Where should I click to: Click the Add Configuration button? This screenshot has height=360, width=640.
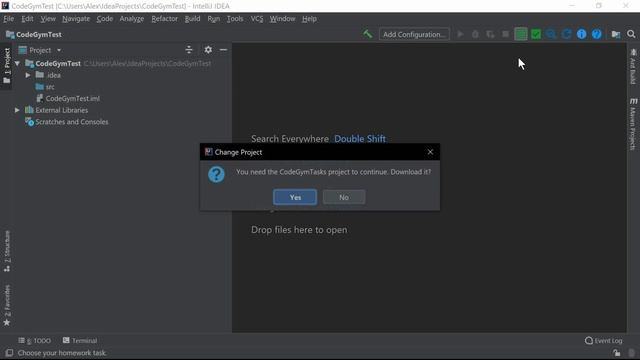pyautogui.click(x=414, y=34)
